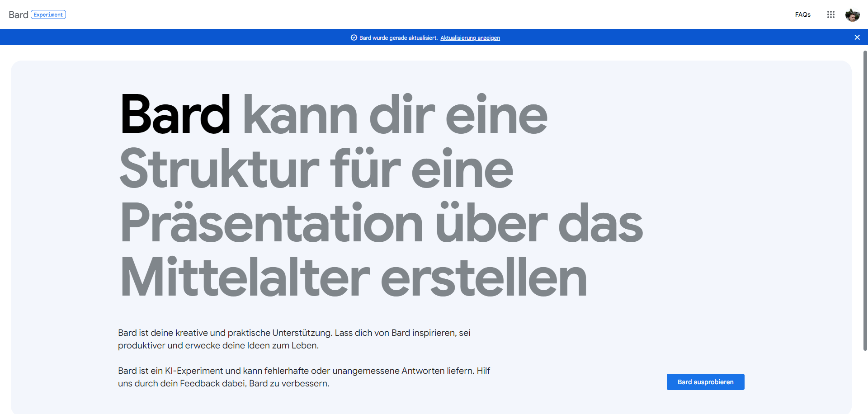Viewport: 868px width, 414px height.
Task: Open the FAQs page
Action: pos(802,14)
